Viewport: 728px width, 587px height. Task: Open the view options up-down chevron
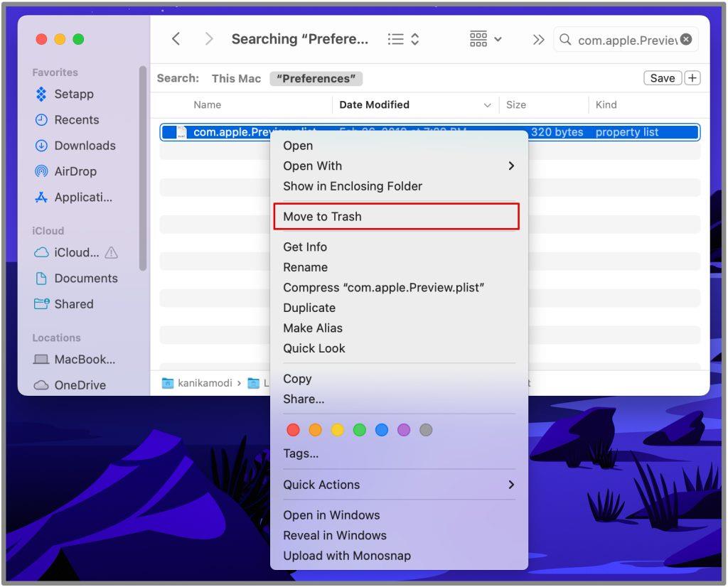click(x=415, y=39)
